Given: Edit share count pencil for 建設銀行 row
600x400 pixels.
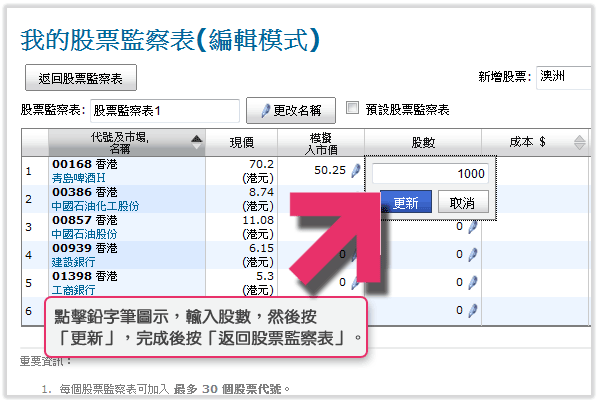Looking at the screenshot, I should 473,255.
